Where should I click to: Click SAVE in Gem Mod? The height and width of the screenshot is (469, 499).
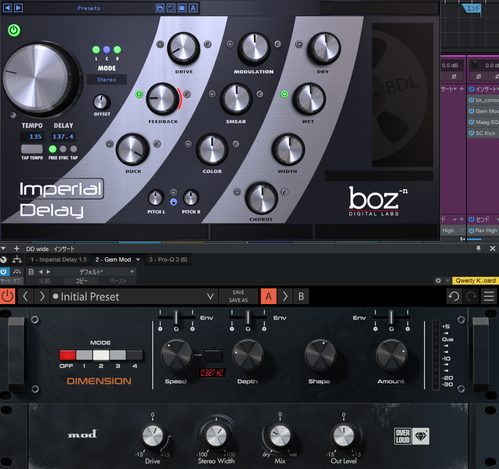pos(238,292)
